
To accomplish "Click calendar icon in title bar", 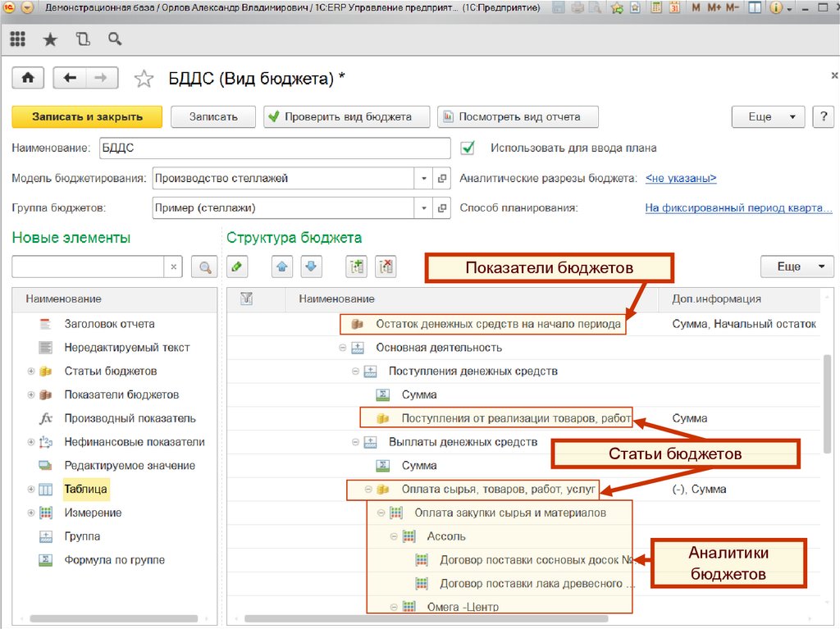I will click(675, 8).
